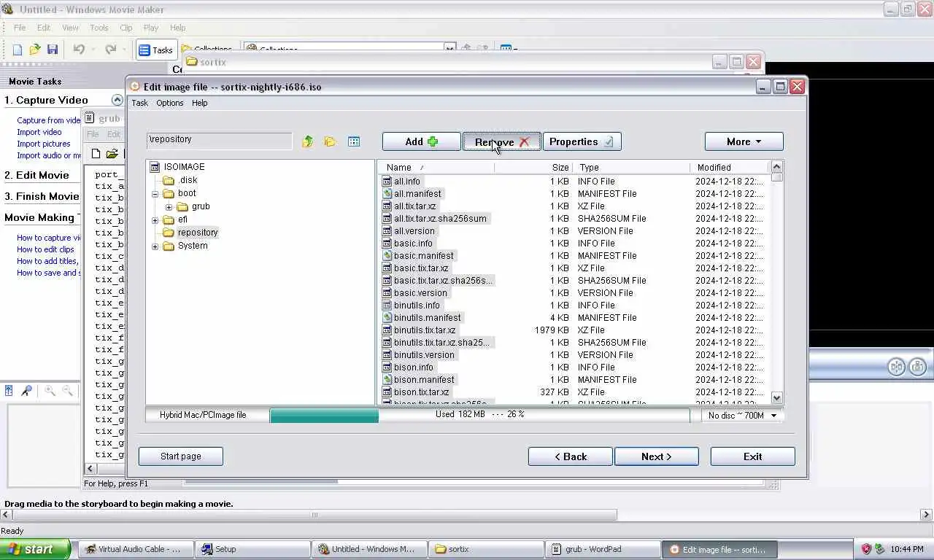The width and height of the screenshot is (934, 560).
Task: Select the all.info file icon
Action: pos(387,182)
